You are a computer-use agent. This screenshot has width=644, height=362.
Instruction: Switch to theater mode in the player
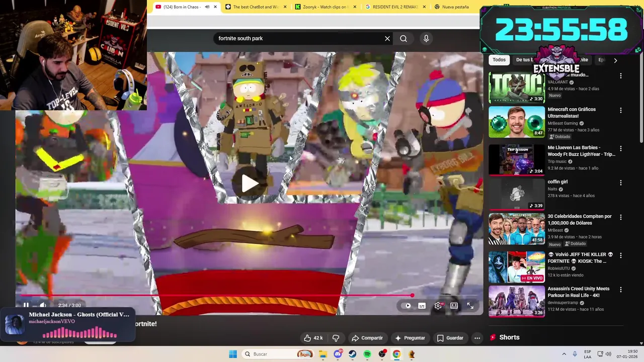point(454,306)
